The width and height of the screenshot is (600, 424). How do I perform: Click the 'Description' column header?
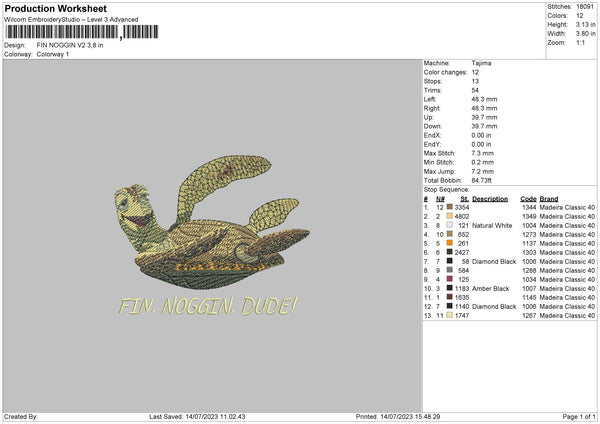coord(490,199)
